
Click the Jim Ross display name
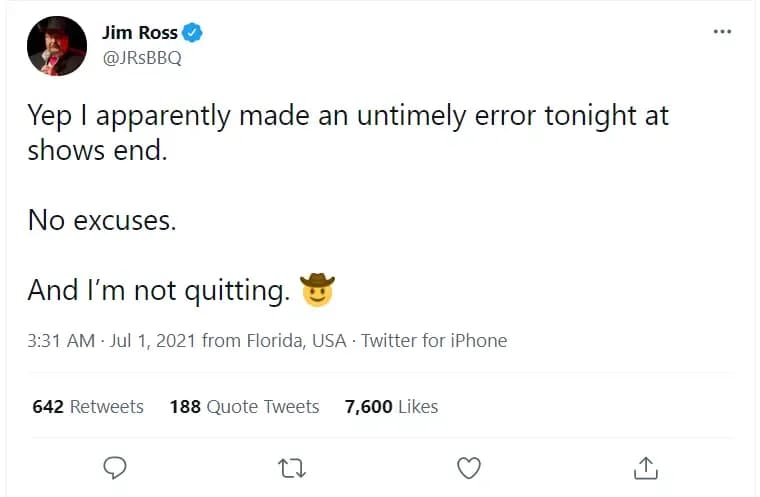point(140,33)
